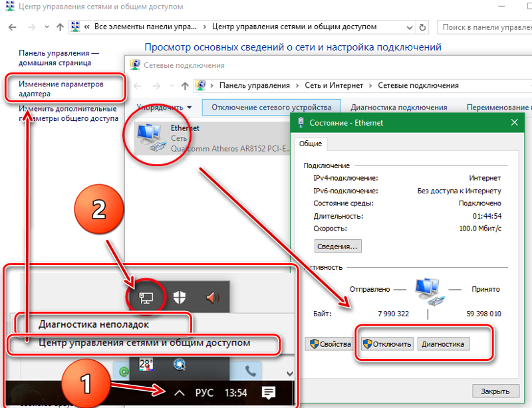Image resolution: width=532 pixels, height=408 pixels.
Task: Click Диагностика подключения toolbar item
Action: pos(398,108)
